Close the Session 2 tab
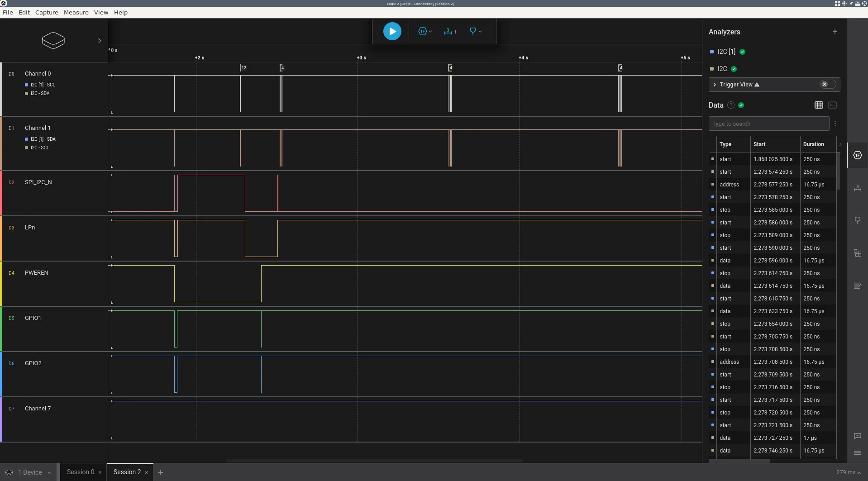 [147, 472]
